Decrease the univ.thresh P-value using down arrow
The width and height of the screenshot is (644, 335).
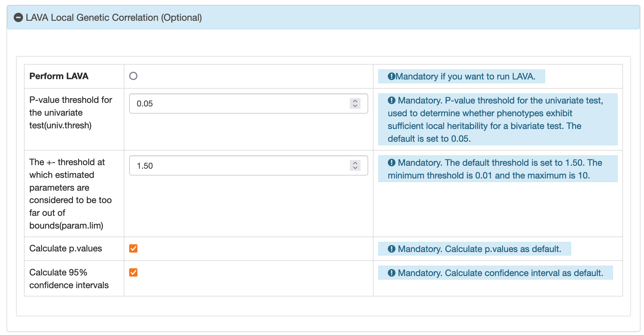click(x=355, y=106)
